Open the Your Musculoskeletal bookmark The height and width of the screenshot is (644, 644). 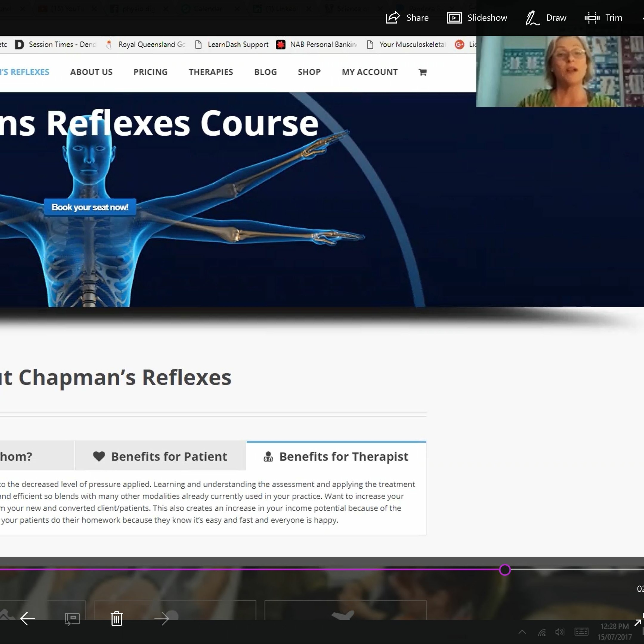406,44
